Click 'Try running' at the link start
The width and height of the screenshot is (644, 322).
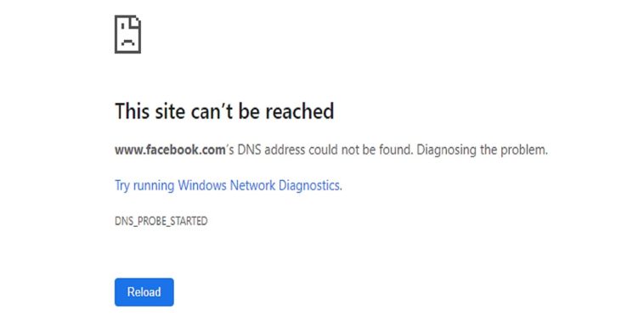click(x=144, y=186)
